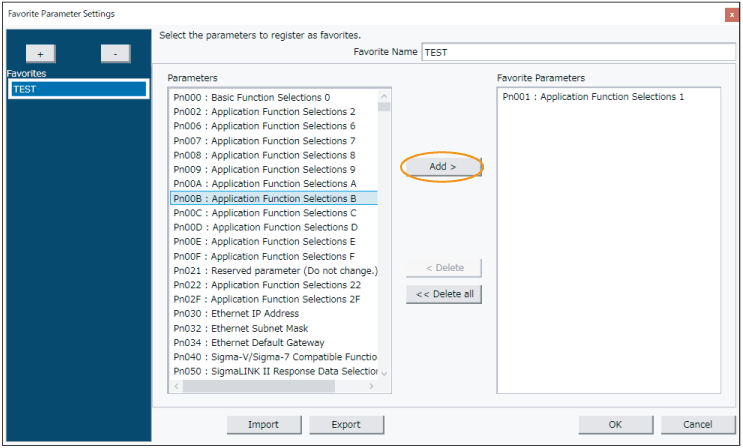Select Pn00B Application Function Selections B

click(265, 198)
